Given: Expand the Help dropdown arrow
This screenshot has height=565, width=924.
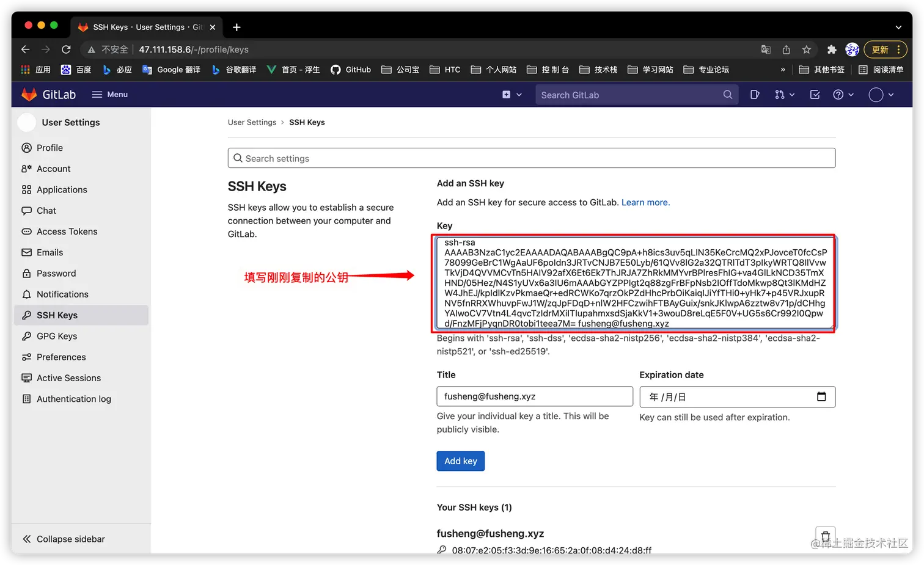Looking at the screenshot, I should 851,95.
